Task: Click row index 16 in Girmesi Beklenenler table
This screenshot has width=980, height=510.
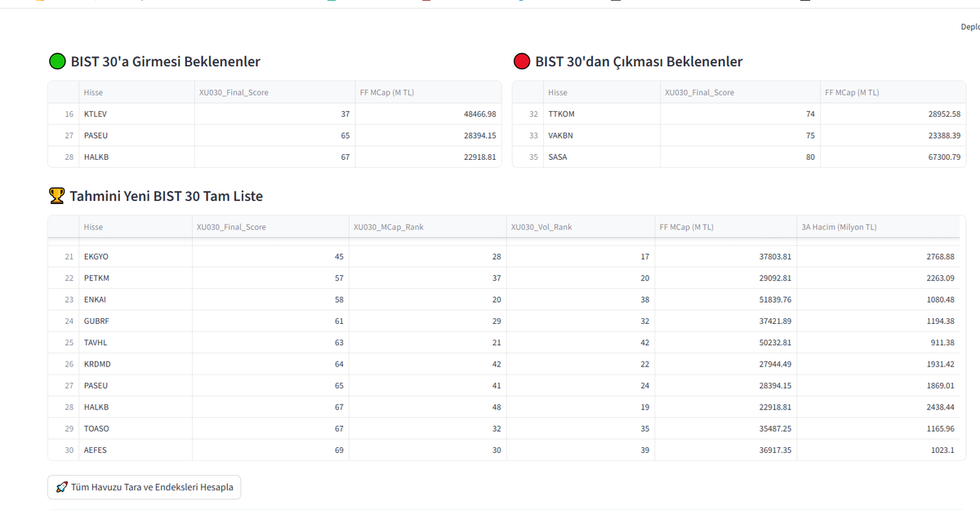Action: coord(64,114)
